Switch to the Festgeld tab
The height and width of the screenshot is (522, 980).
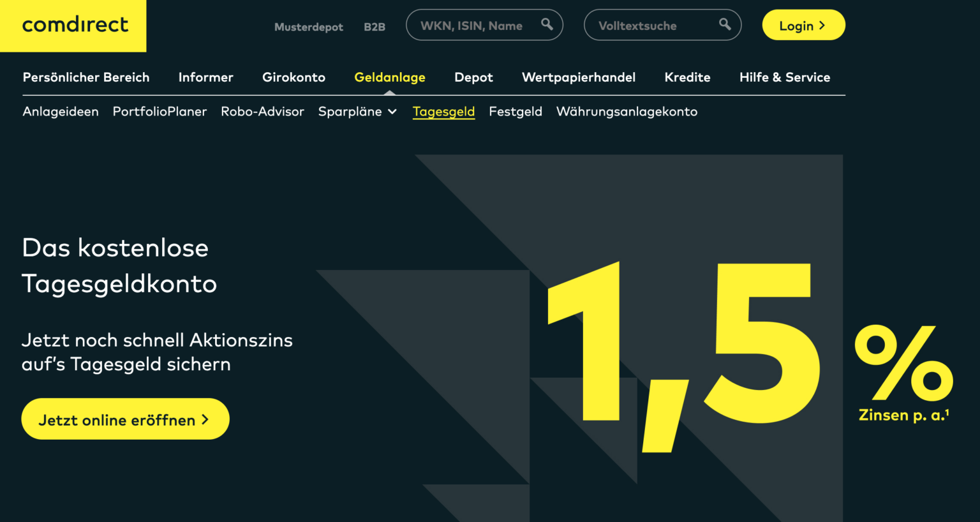point(516,112)
